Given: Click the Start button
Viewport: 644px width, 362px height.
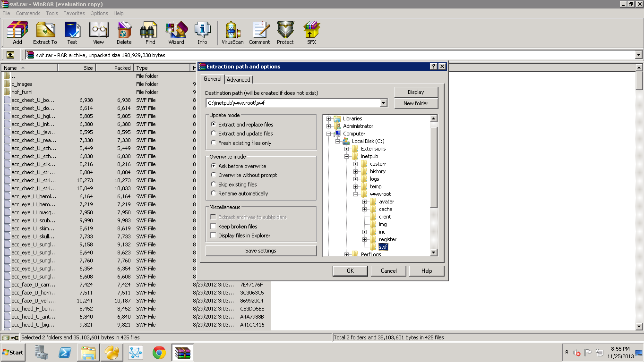Looking at the screenshot, I should pos(13,353).
